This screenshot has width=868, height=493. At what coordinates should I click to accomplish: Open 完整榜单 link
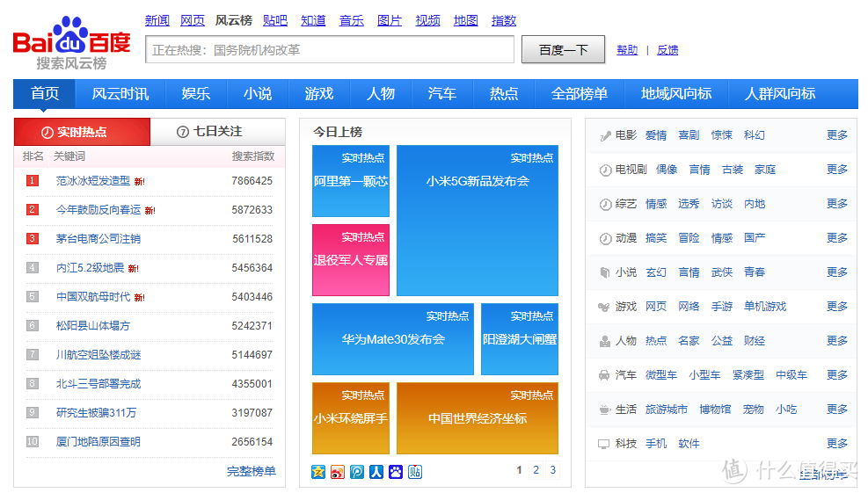252,471
